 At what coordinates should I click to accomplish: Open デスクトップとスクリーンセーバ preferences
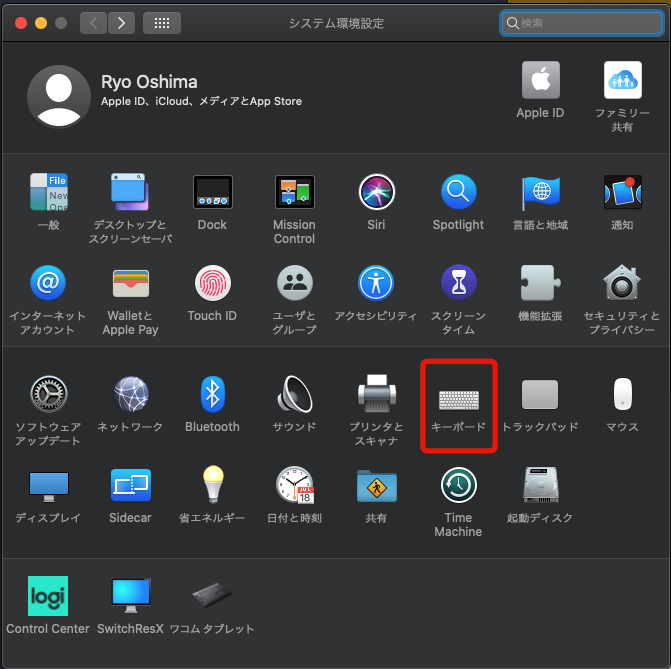coord(130,192)
